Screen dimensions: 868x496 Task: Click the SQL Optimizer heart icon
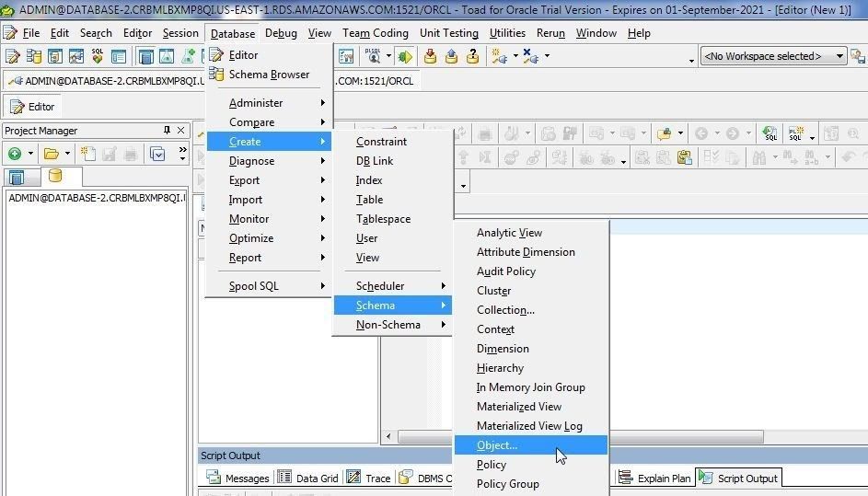tap(98, 57)
